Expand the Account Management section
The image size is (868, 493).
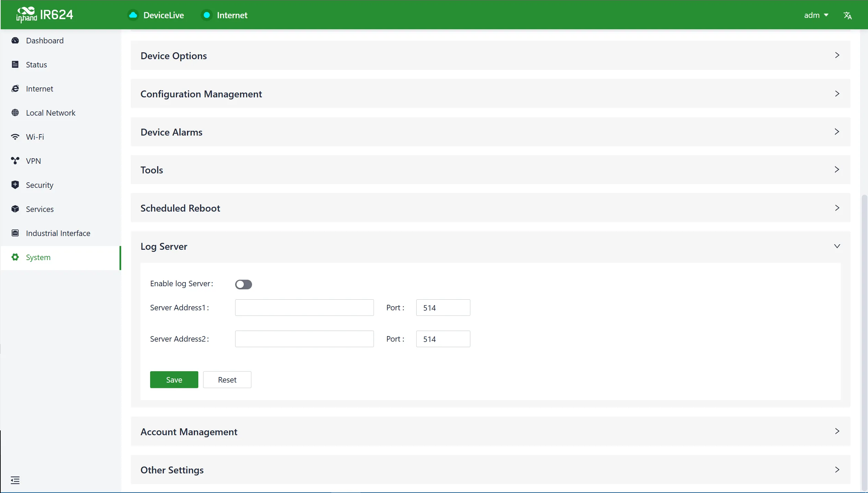(490, 431)
